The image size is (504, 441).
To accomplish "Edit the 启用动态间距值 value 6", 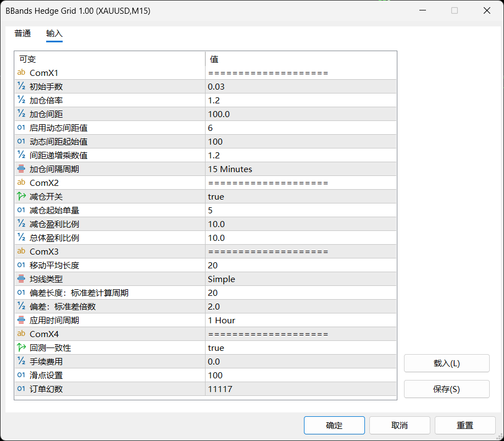I will pos(301,128).
